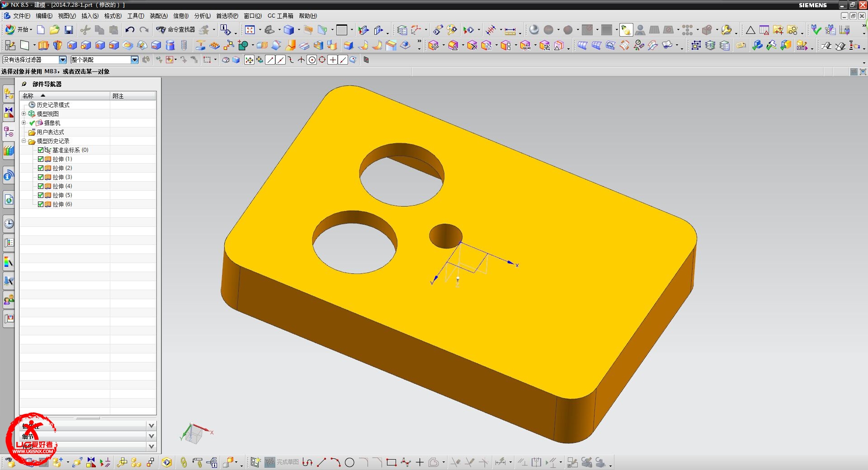Save the part with the floppy icon
The width and height of the screenshot is (868, 470).
tap(69, 30)
